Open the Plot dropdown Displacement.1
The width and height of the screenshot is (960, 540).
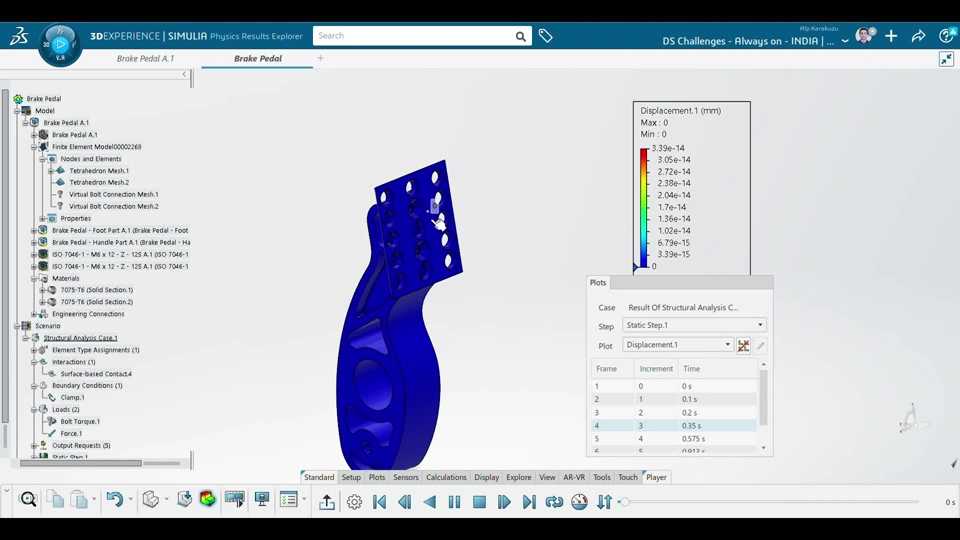tap(677, 345)
